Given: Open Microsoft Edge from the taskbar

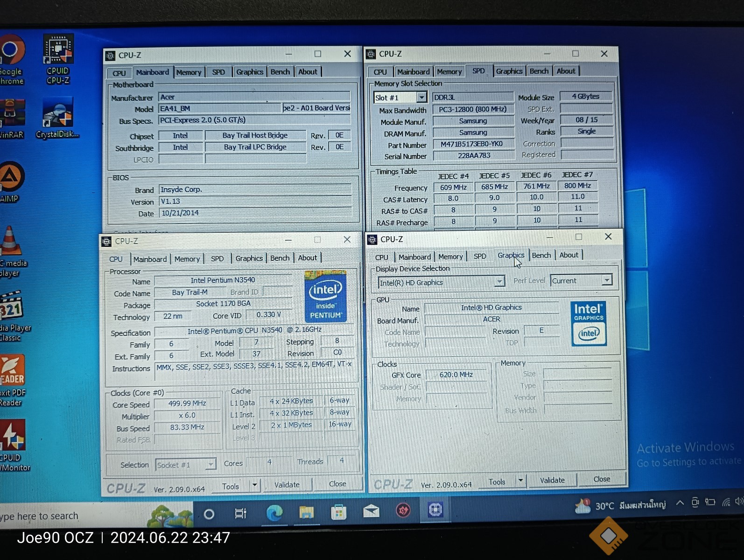Looking at the screenshot, I should (x=274, y=513).
